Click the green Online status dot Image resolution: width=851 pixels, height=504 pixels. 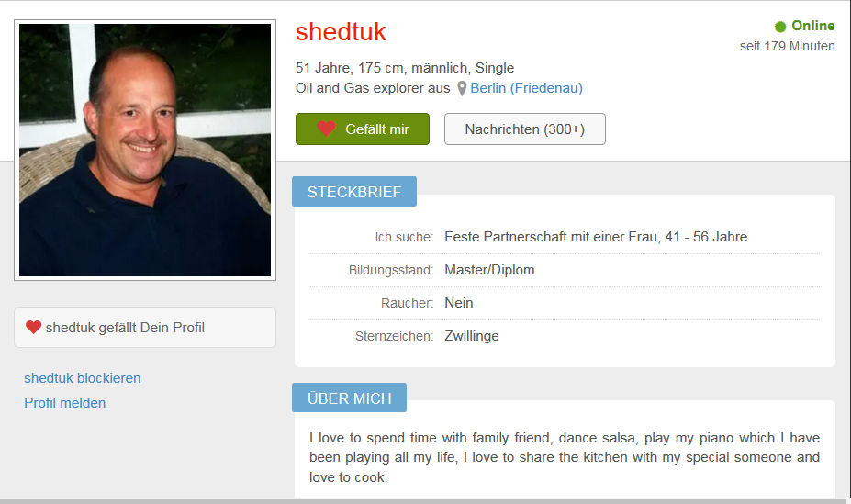(x=780, y=27)
